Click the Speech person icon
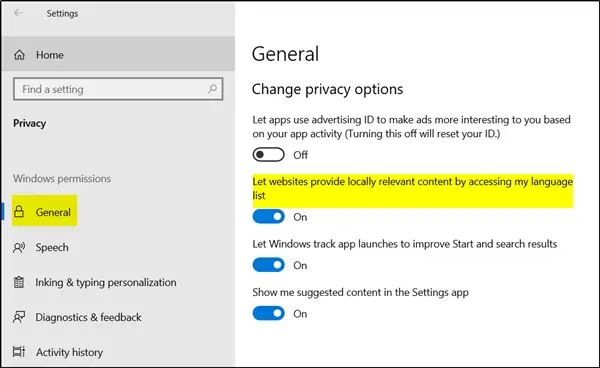600x368 pixels. coord(19,248)
